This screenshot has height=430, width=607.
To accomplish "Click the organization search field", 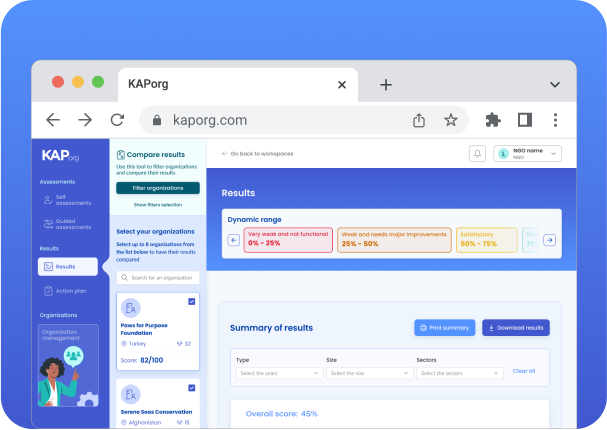I will tap(158, 277).
